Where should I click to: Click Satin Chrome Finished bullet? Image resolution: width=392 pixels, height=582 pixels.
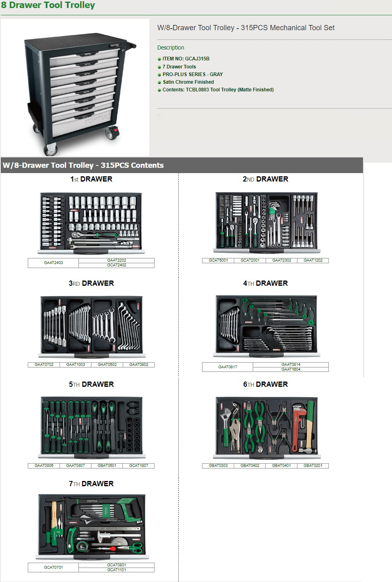188,82
